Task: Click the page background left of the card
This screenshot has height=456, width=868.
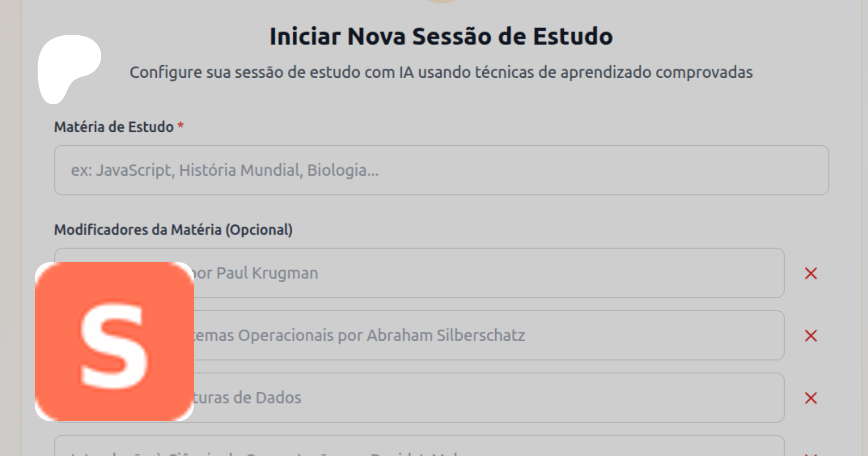Action: (10, 193)
